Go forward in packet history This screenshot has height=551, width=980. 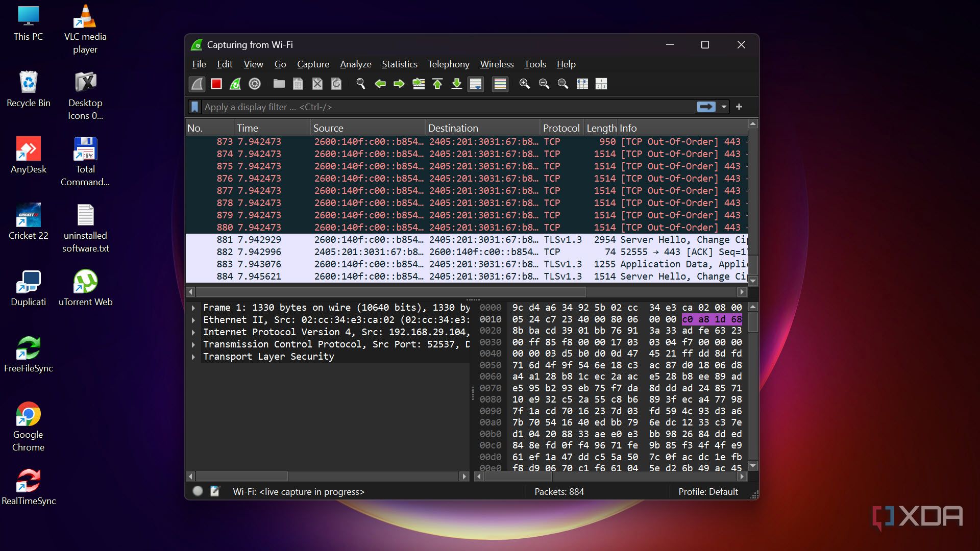coord(399,84)
